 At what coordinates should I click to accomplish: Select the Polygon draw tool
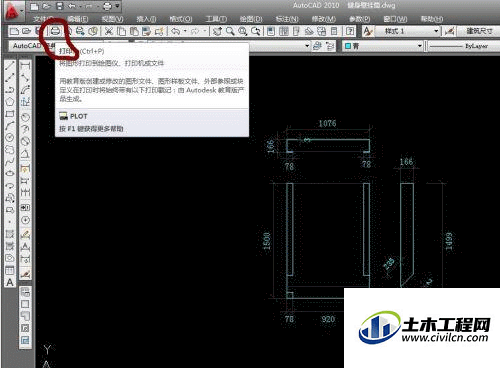click(10, 102)
